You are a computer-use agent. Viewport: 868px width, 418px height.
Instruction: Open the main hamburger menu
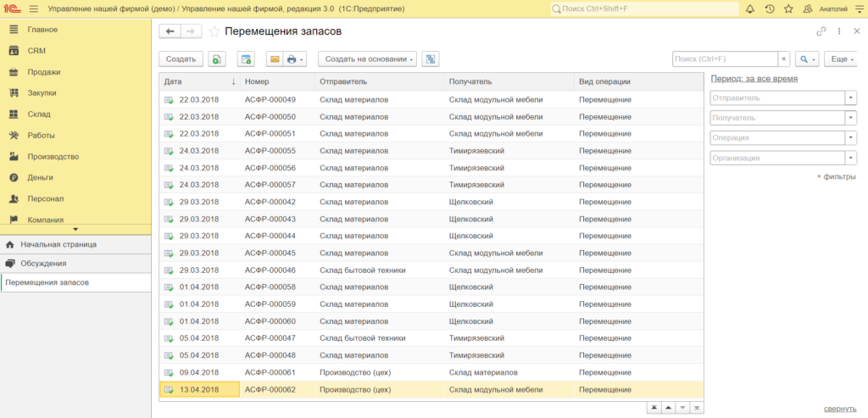[34, 8]
